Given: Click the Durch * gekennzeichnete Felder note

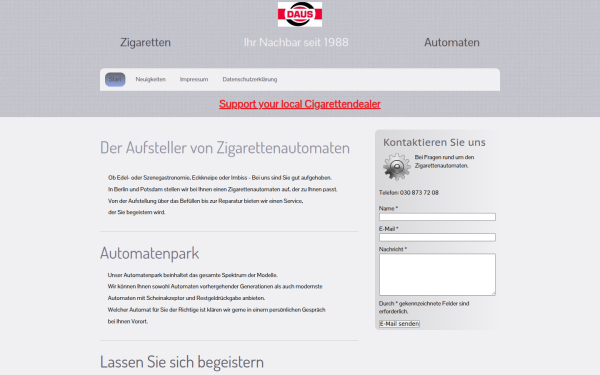Looking at the screenshot, I should point(424,307).
